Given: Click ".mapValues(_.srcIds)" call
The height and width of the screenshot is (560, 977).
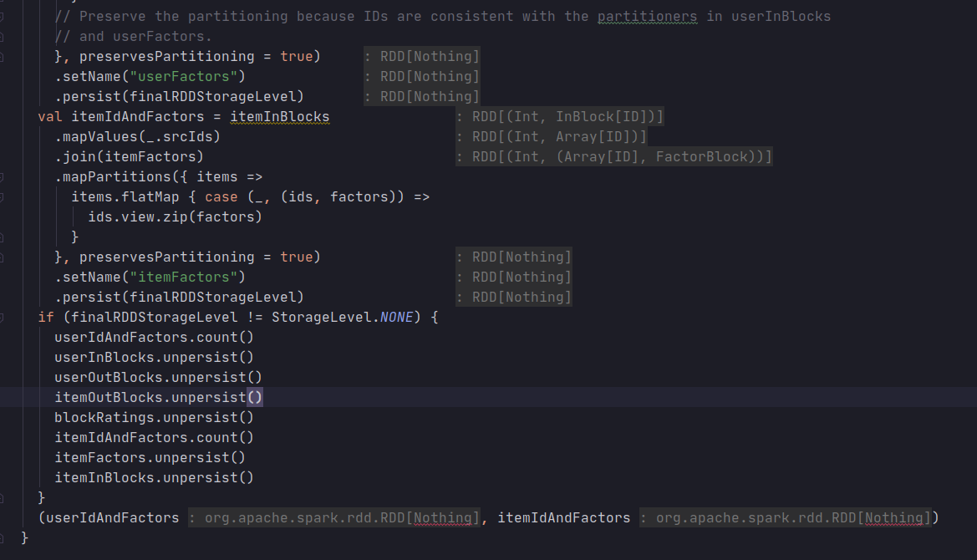Looking at the screenshot, I should [138, 136].
